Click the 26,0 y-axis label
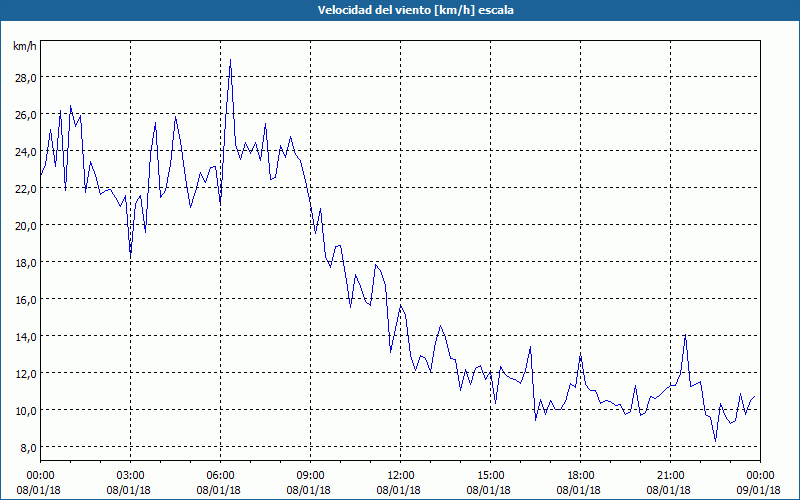 (26, 115)
